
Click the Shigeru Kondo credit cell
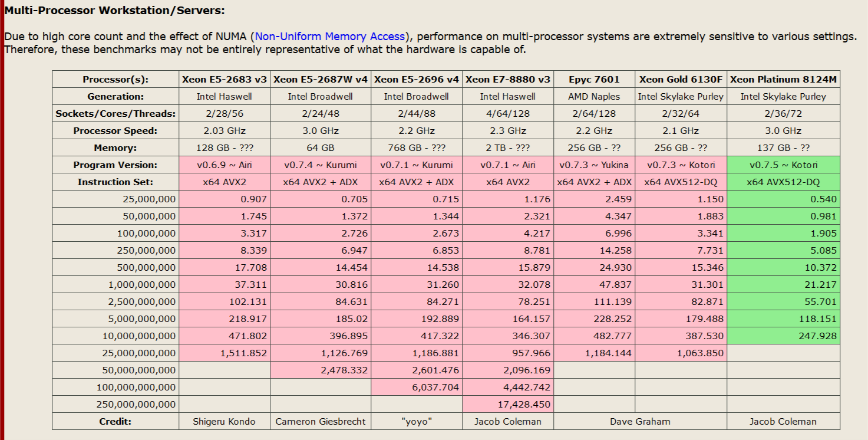225,422
